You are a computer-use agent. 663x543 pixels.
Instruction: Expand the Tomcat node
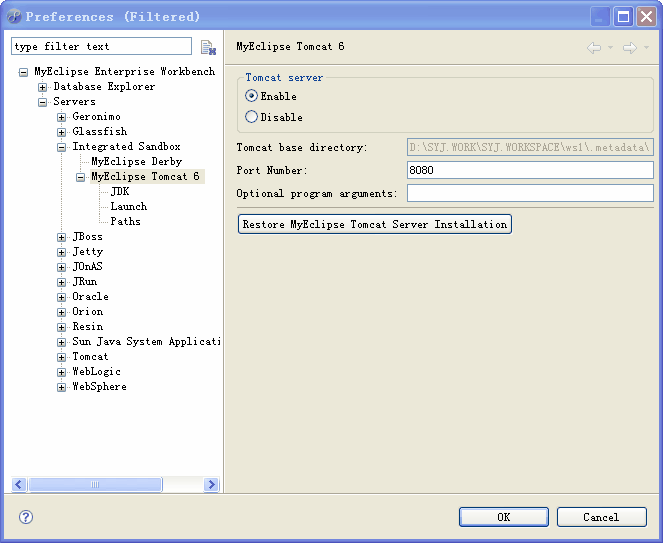click(61, 357)
